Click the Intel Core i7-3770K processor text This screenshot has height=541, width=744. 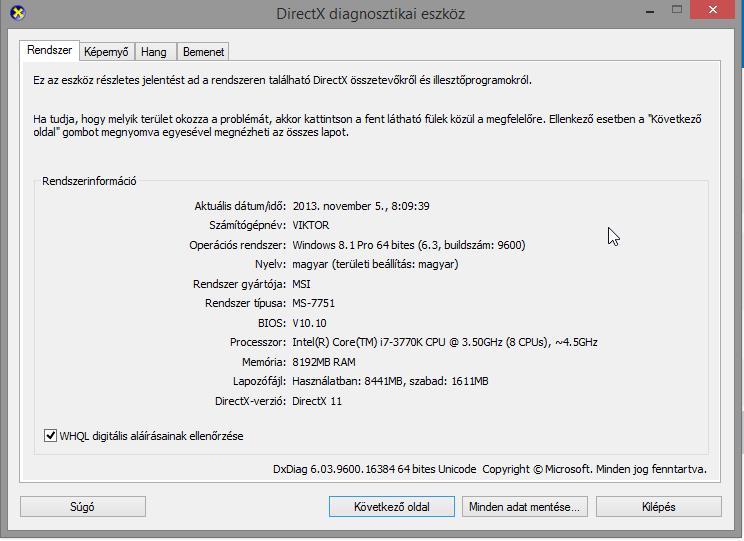click(x=445, y=342)
